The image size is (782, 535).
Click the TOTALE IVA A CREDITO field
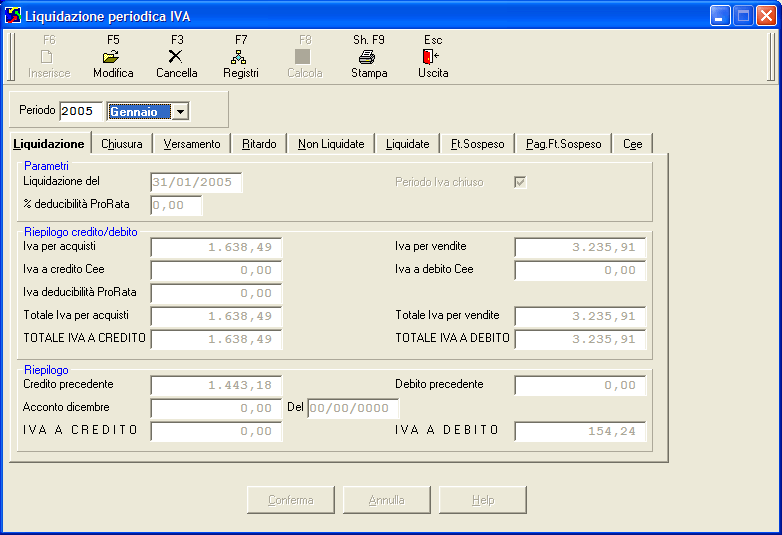216,339
